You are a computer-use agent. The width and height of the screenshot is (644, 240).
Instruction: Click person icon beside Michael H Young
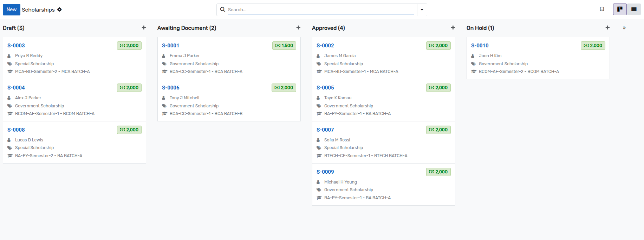(x=318, y=182)
